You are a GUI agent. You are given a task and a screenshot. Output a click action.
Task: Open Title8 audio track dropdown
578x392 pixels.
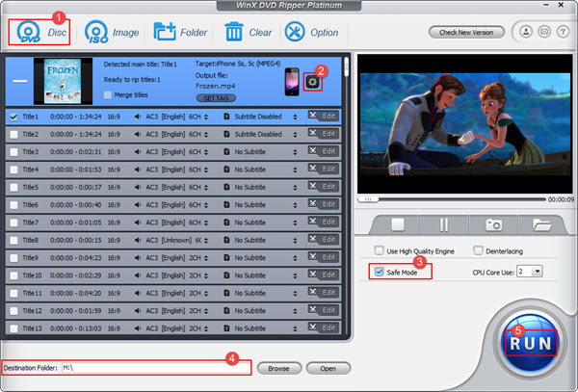point(206,240)
